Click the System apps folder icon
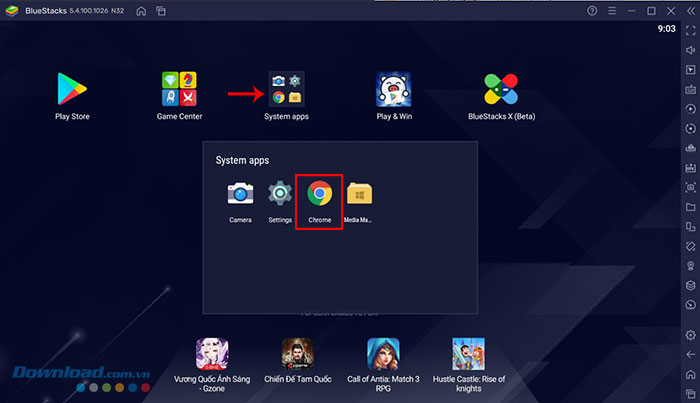 pyautogui.click(x=286, y=90)
